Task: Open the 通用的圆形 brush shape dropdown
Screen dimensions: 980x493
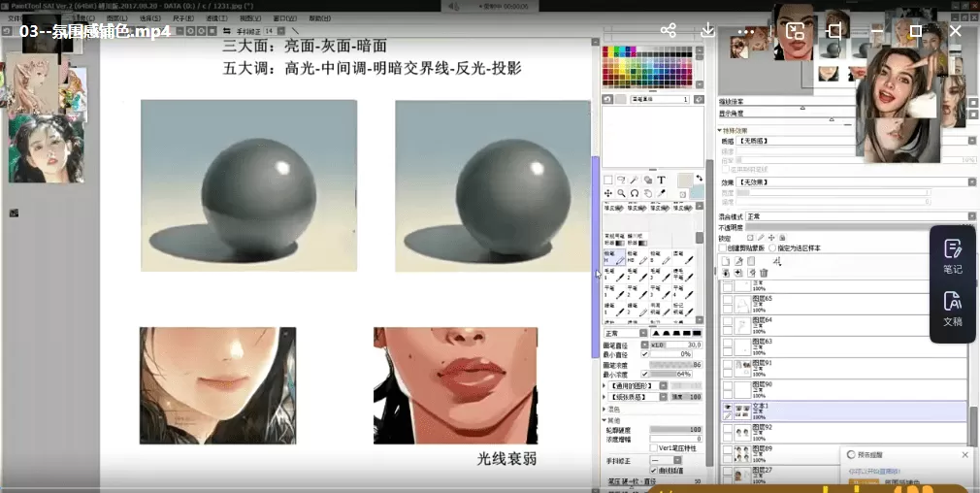Action: click(x=637, y=386)
